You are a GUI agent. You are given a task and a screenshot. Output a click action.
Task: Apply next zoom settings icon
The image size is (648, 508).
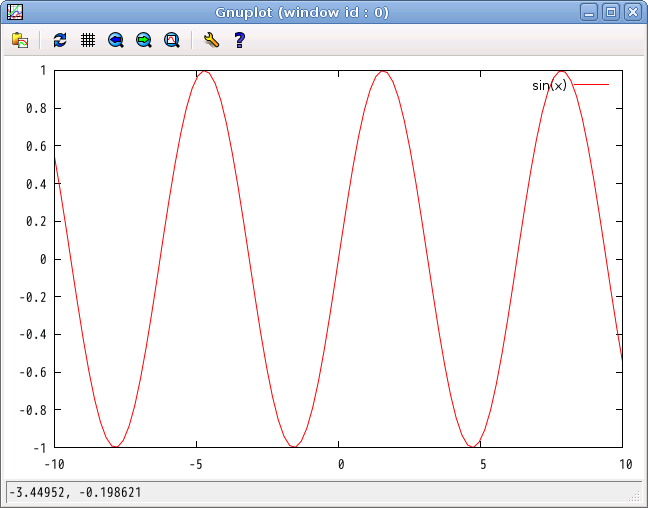(x=144, y=40)
